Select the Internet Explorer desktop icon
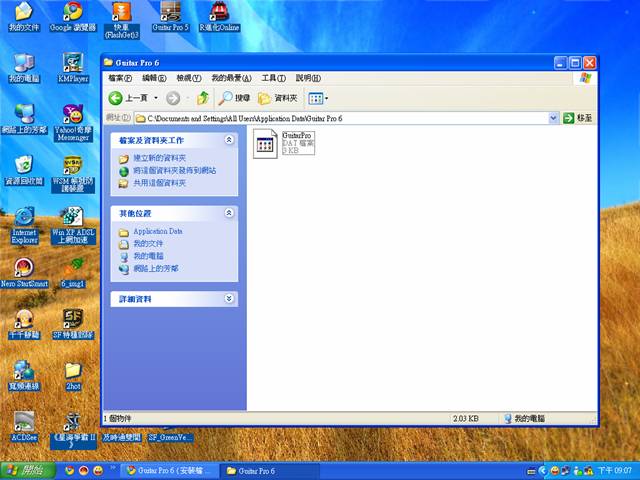640x480 pixels. pyautogui.click(x=24, y=225)
